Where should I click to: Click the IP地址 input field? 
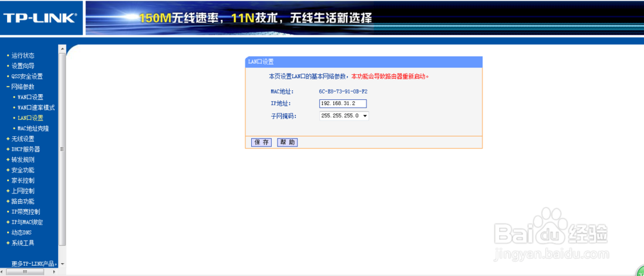[x=343, y=104]
